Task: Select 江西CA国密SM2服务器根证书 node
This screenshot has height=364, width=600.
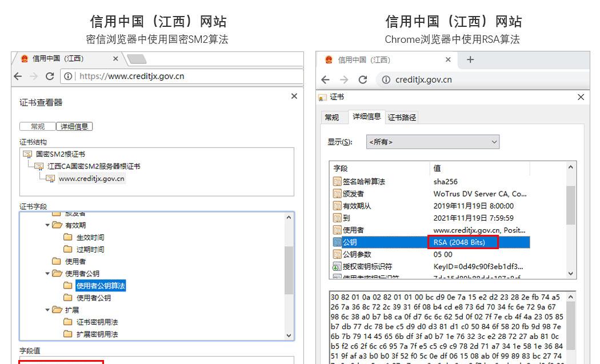Action: click(94, 166)
